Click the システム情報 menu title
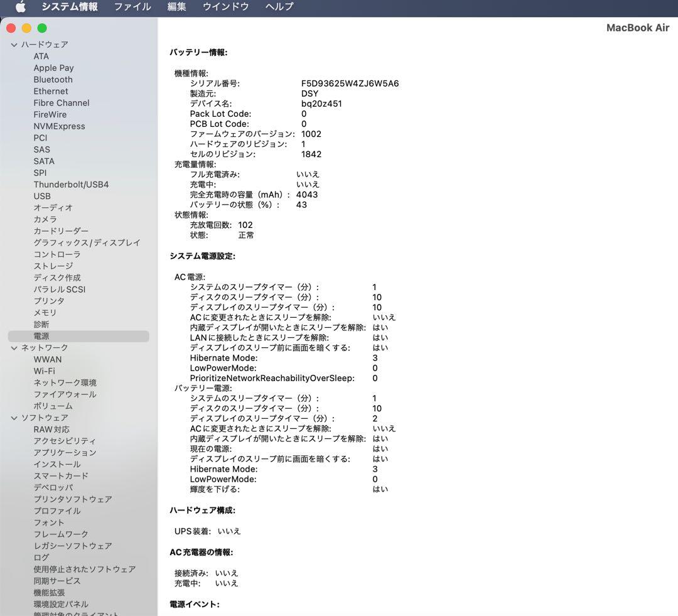678x616 pixels. coord(70,7)
